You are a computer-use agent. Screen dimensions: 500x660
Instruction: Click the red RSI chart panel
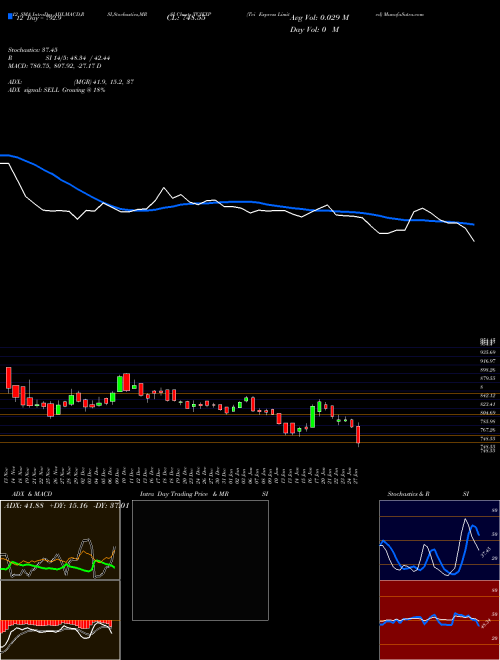pyautogui.click(x=439, y=620)
